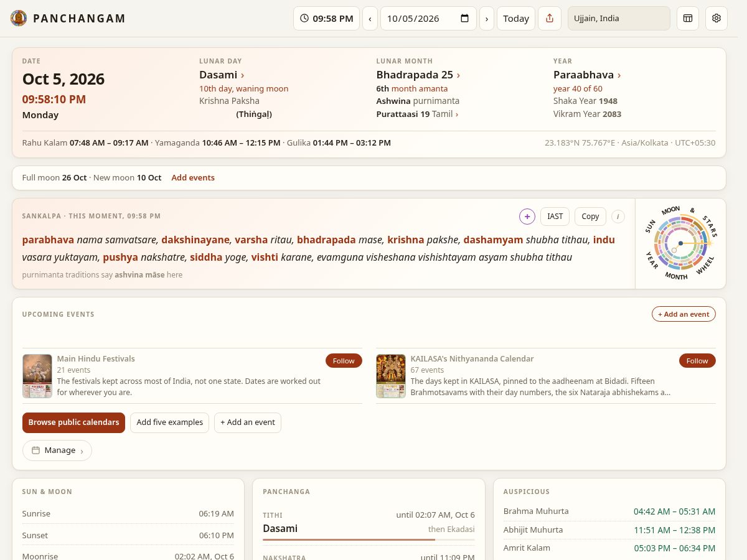747x560 pixels.
Task: Copy the sankalpa text
Action: point(590,216)
